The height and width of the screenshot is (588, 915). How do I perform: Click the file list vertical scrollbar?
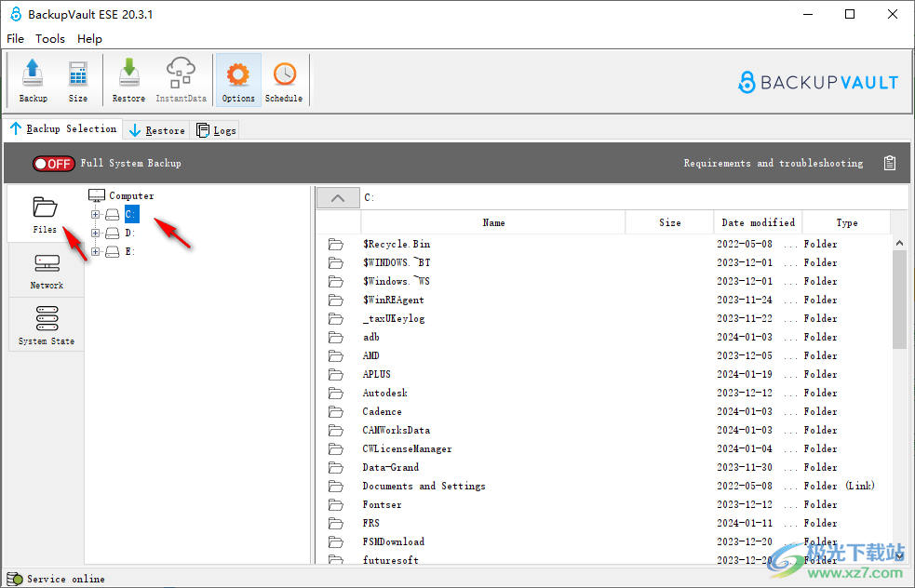[x=899, y=391]
